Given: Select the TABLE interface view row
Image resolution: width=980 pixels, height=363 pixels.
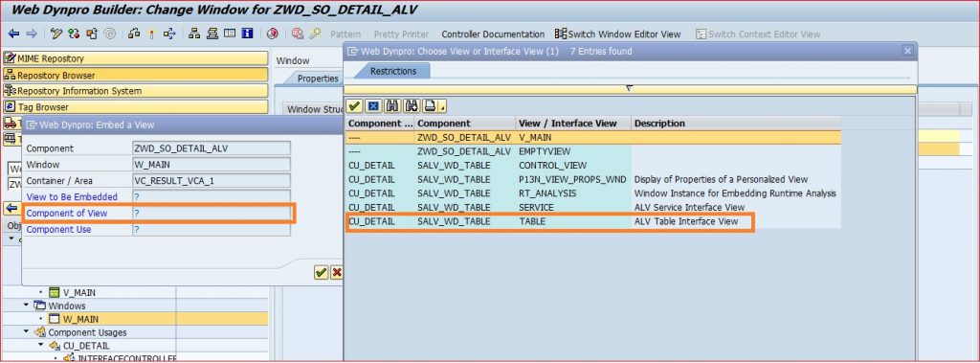Looking at the screenshot, I should pyautogui.click(x=593, y=221).
